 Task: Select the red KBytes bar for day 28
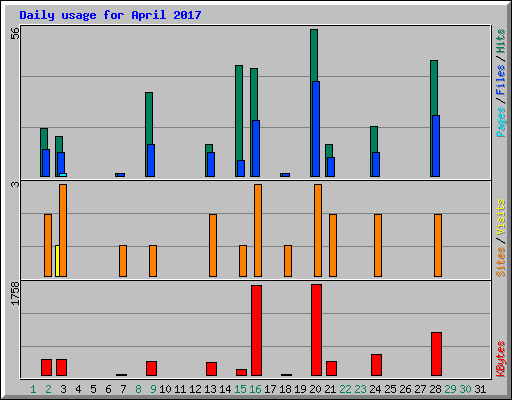[436, 354]
